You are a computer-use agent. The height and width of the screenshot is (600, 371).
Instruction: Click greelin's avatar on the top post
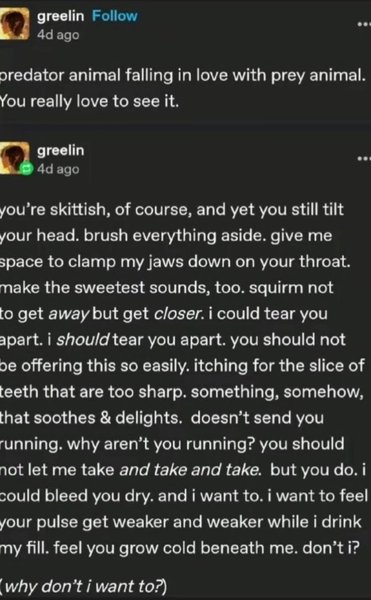(15, 24)
